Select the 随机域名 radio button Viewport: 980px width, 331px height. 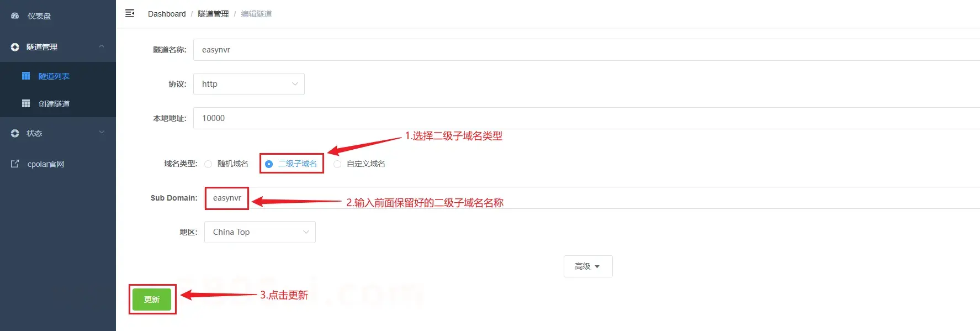[x=208, y=164]
